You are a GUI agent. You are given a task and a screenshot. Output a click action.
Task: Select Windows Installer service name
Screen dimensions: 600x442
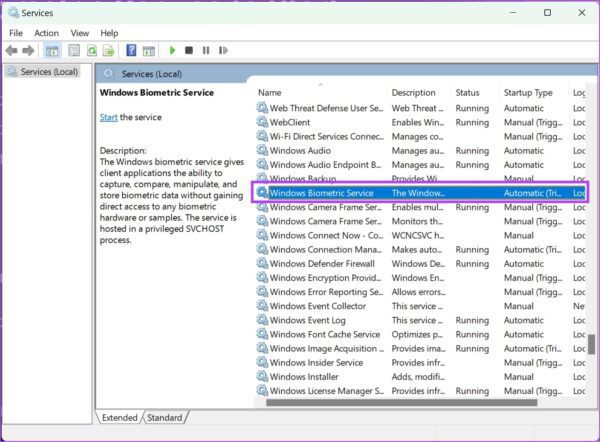304,377
